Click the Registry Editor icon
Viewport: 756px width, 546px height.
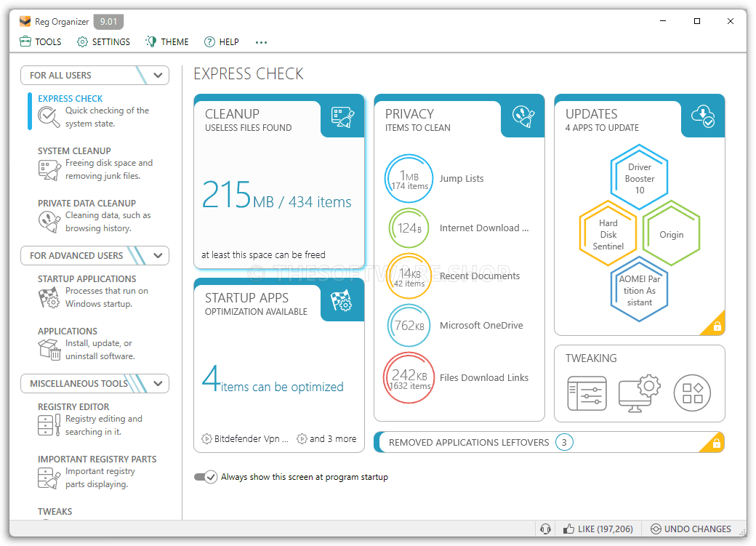[49, 425]
